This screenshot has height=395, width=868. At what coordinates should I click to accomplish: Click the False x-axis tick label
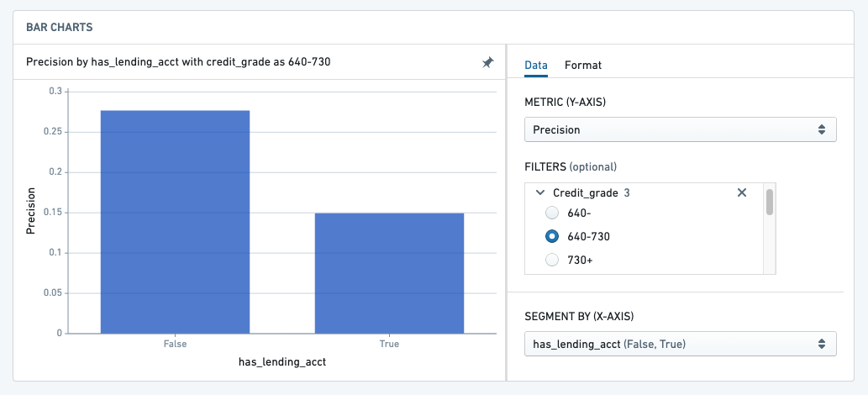click(x=175, y=344)
